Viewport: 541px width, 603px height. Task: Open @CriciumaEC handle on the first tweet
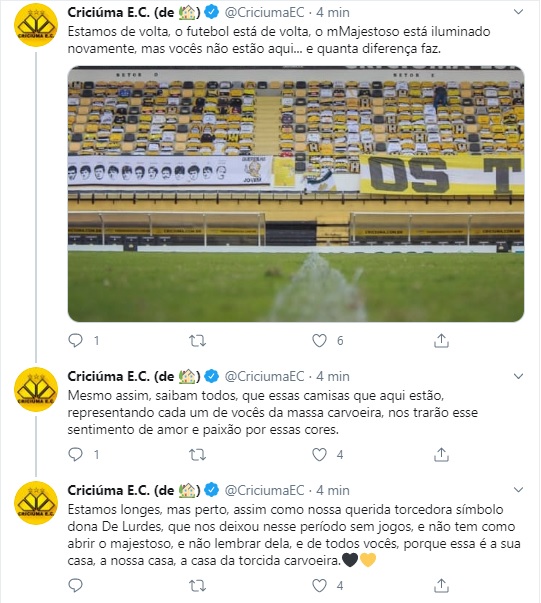click(x=264, y=13)
